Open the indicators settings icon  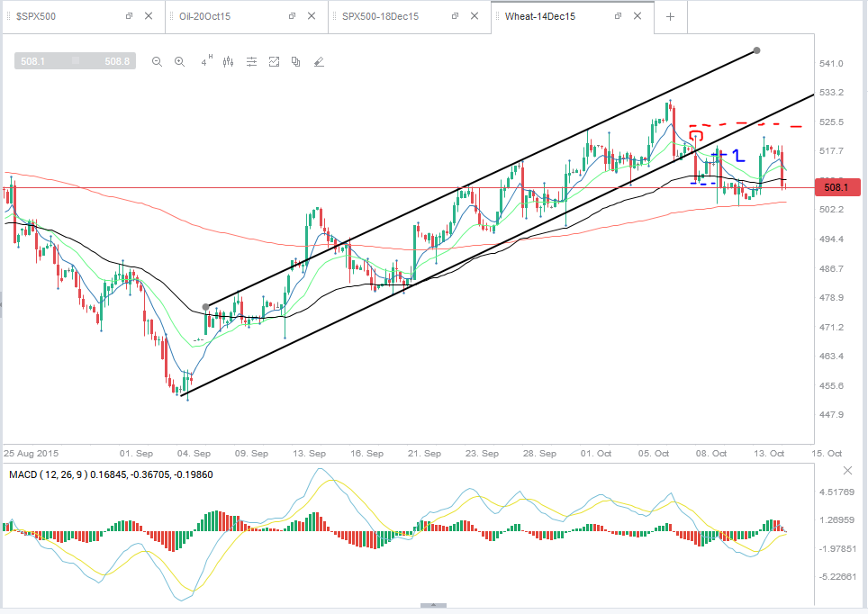click(x=251, y=62)
